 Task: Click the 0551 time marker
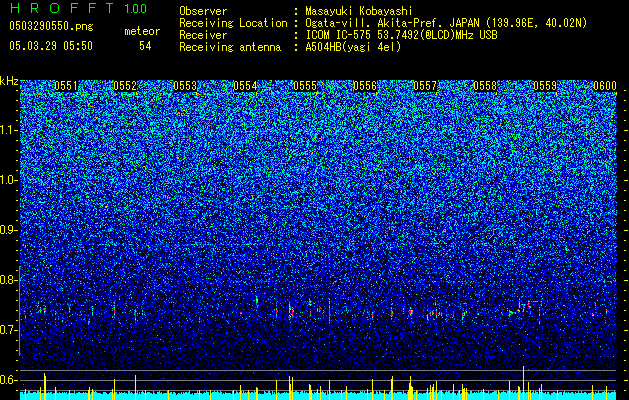pyautogui.click(x=66, y=86)
